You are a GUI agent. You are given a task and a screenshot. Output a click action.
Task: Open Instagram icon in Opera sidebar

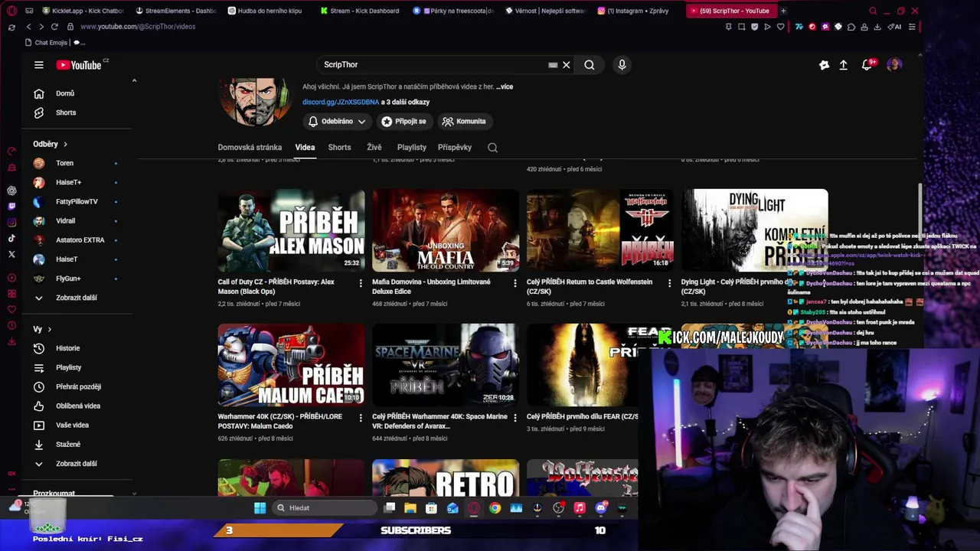tap(11, 223)
